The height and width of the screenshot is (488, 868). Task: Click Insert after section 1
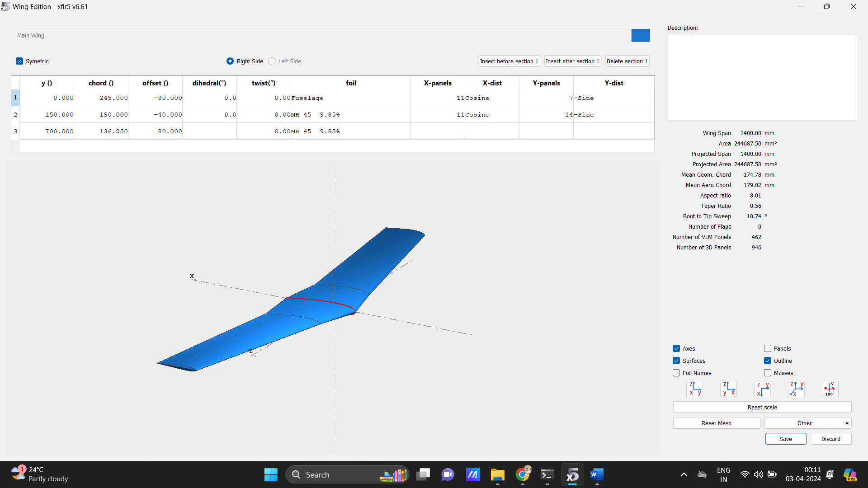point(572,61)
